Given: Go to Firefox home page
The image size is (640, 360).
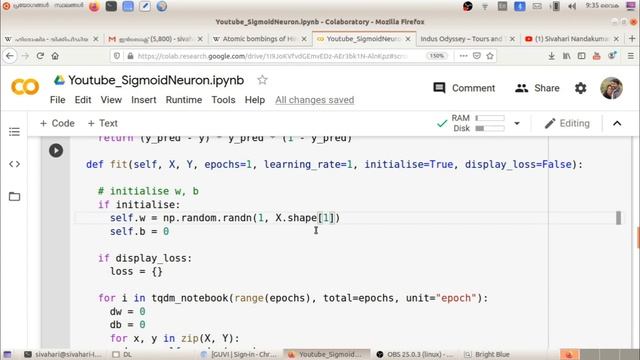Looking at the screenshot, I should [x=55, y=56].
